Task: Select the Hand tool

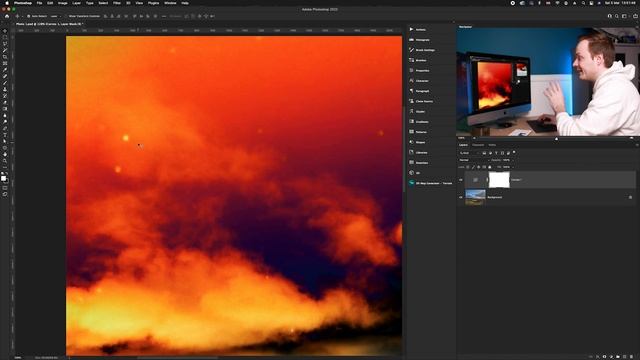Action: tap(5, 155)
